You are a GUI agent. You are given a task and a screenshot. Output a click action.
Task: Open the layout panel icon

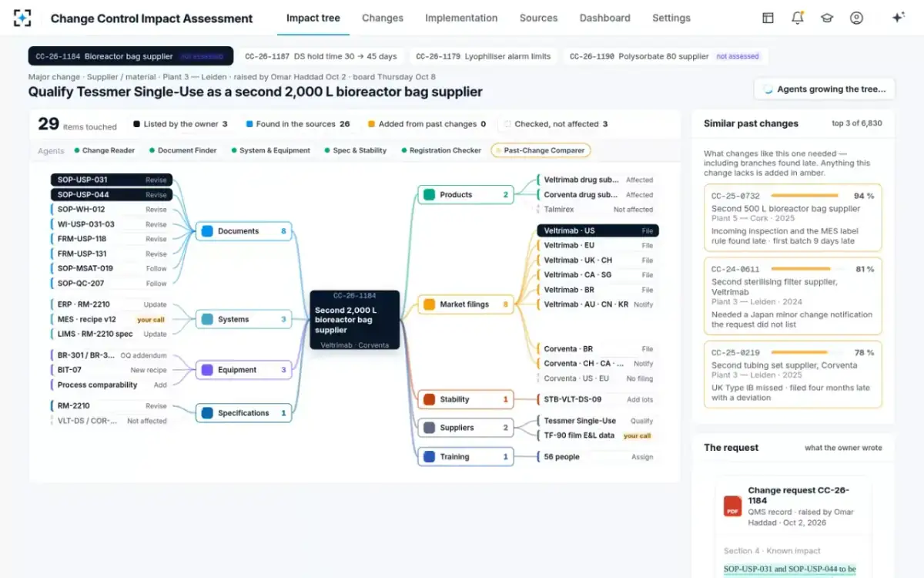coord(768,18)
